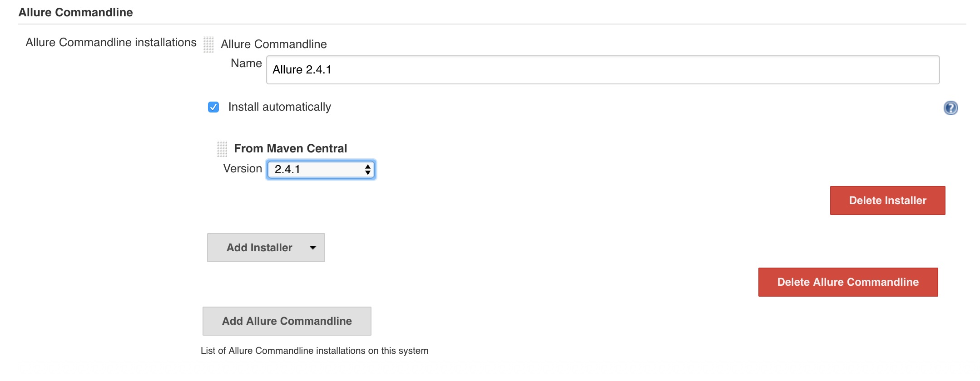Viewport: 980px width, 381px height.
Task: Click the Add Allure Commandline button
Action: 287,321
